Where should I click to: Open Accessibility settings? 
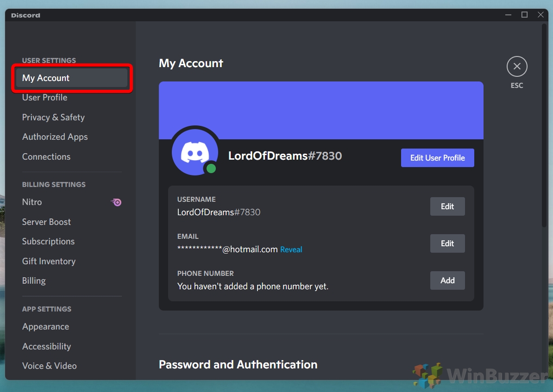(x=46, y=346)
